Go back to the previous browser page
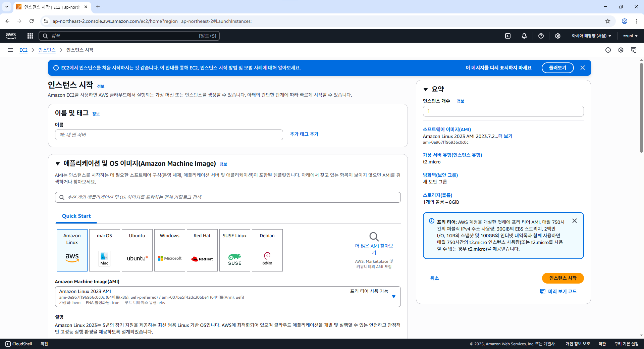The height and width of the screenshot is (349, 644). (x=7, y=21)
